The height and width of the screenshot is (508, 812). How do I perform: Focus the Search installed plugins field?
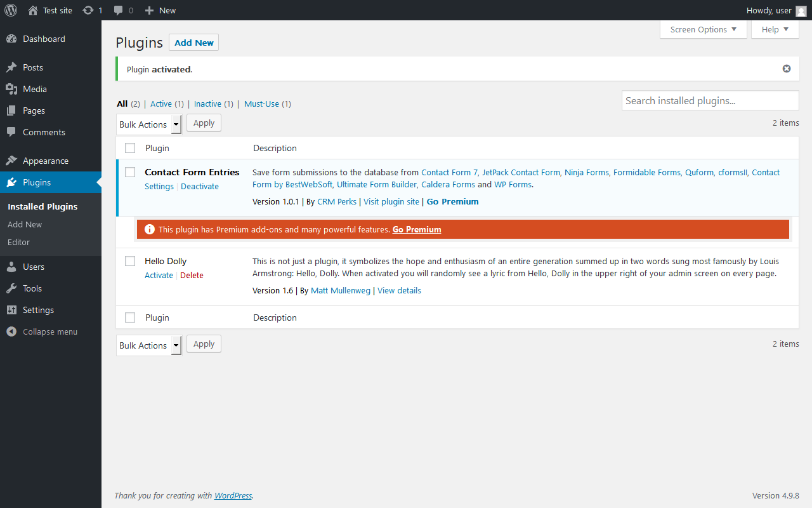point(710,100)
